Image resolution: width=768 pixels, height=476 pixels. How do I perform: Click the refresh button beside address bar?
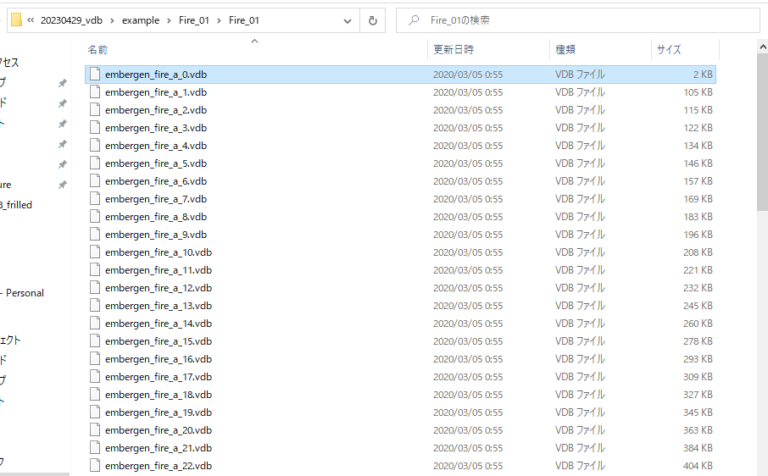point(372,20)
